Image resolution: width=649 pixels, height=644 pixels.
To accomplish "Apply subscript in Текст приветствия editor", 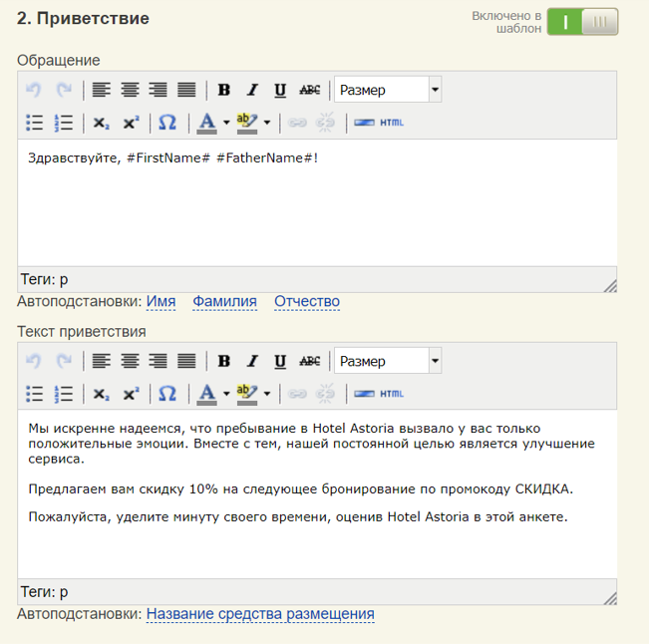I will [x=101, y=394].
